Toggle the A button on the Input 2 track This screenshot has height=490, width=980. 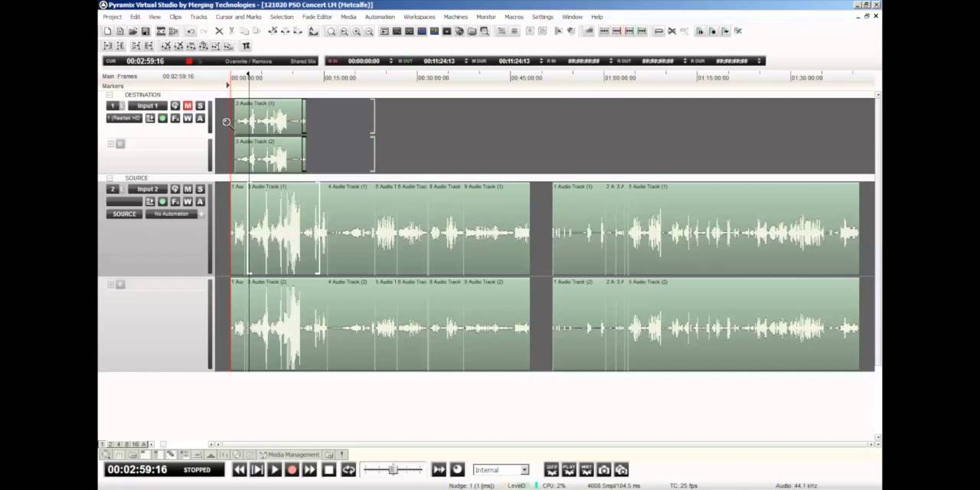click(x=200, y=201)
